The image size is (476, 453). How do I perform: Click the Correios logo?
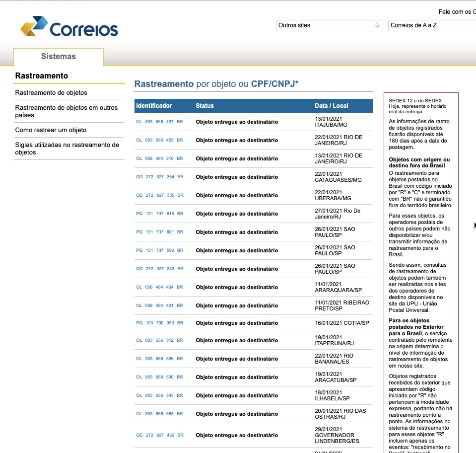69,27
